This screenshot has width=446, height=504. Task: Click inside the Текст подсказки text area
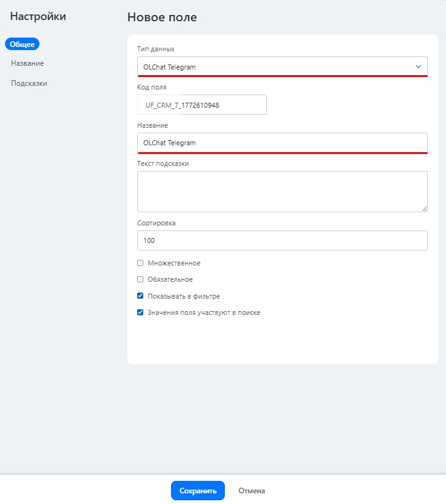282,191
